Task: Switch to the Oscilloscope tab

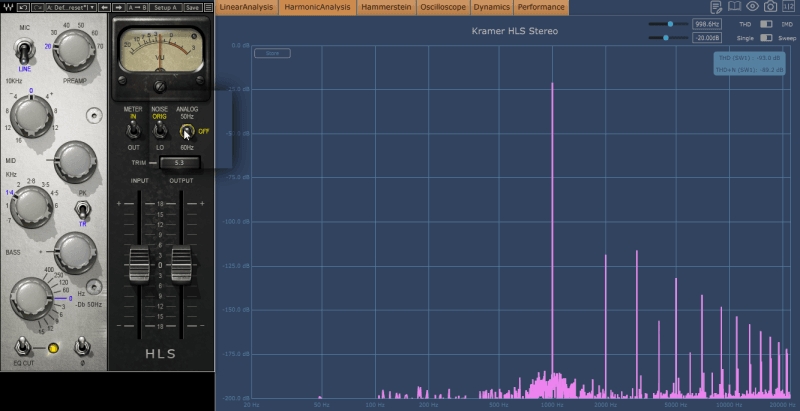Action: click(443, 7)
